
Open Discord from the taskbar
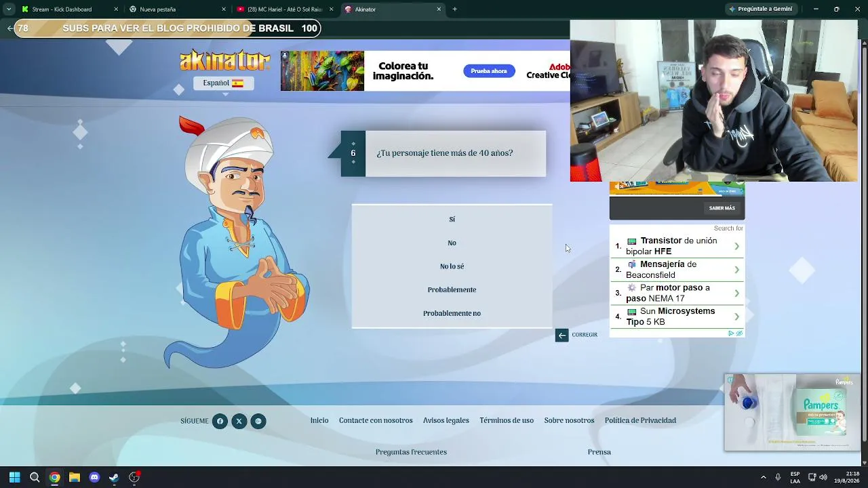point(94,477)
